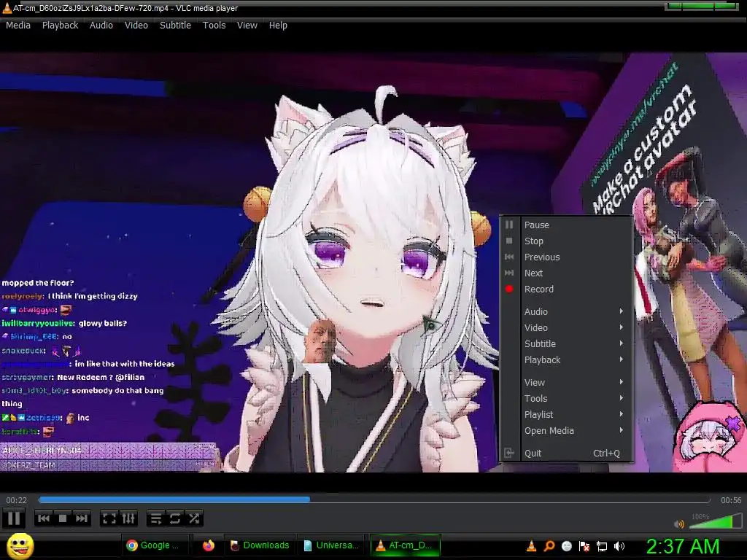Click the pause icon in context menu

click(509, 225)
